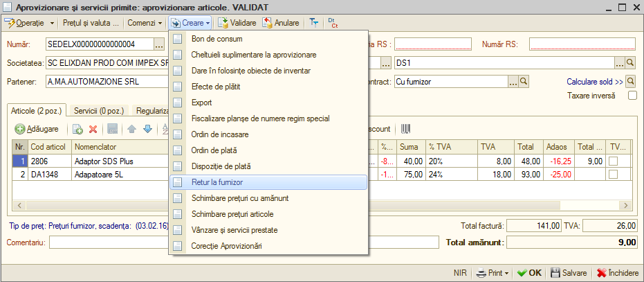
Task: Click the horizontal scrollbar right arrow
Action: pyautogui.click(x=626, y=204)
